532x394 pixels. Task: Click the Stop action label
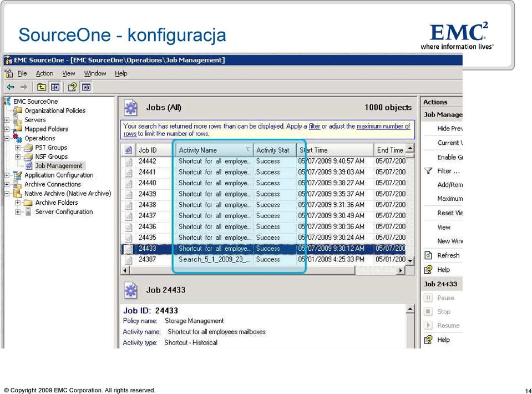tap(444, 311)
